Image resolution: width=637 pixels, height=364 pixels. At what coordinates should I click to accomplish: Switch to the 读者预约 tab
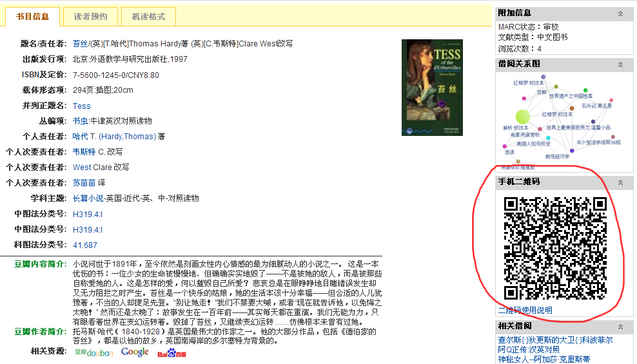[91, 17]
